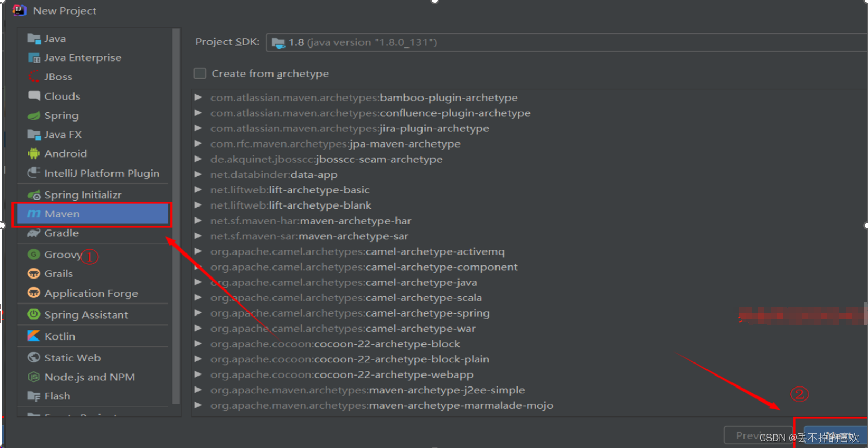The height and width of the screenshot is (448, 868).
Task: Enable Create from archetype checkbox
Action: coord(200,74)
